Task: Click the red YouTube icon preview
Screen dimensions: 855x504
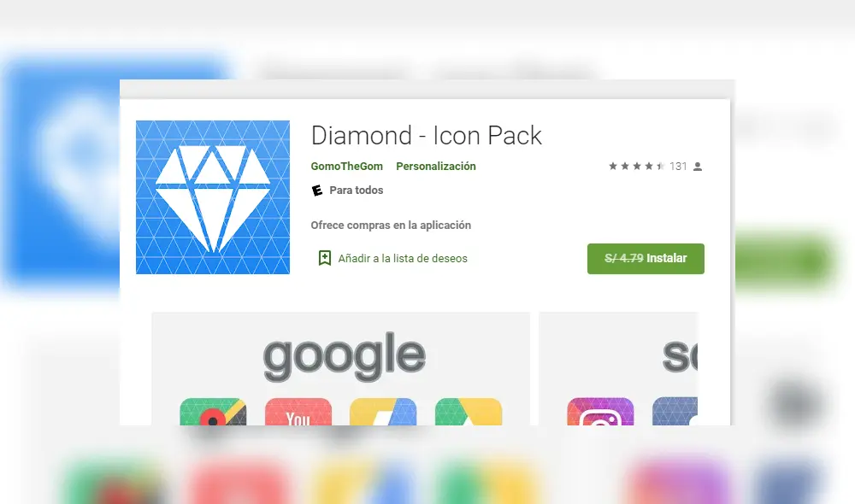Action: point(298,412)
